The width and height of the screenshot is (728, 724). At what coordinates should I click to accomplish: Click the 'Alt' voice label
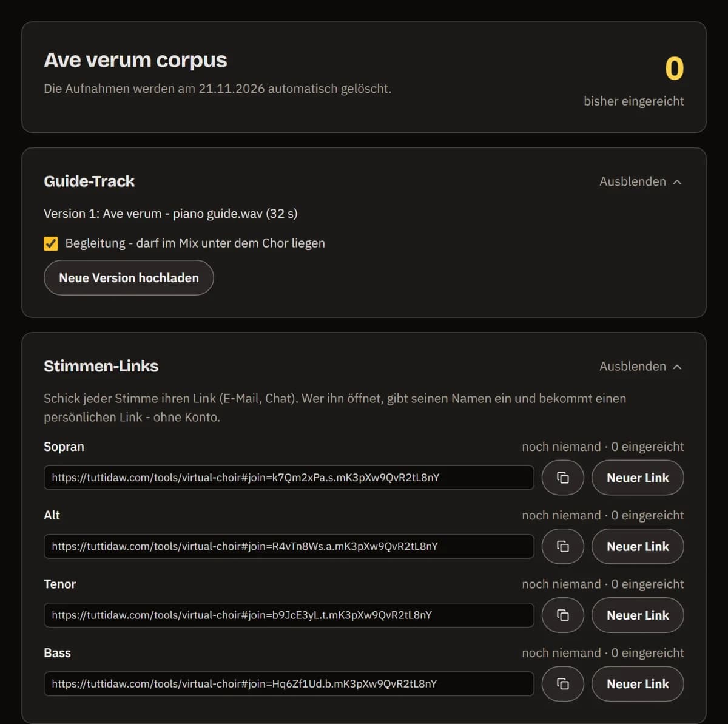click(x=52, y=515)
